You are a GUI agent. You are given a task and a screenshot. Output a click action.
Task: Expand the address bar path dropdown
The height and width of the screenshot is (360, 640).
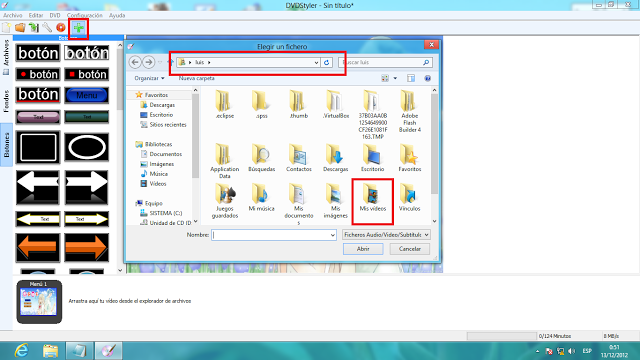click(316, 62)
